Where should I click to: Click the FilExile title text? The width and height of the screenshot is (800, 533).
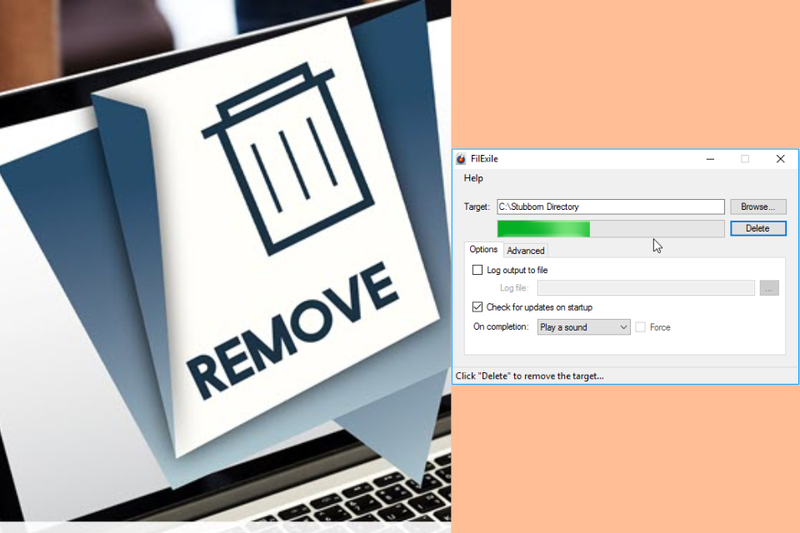[484, 159]
